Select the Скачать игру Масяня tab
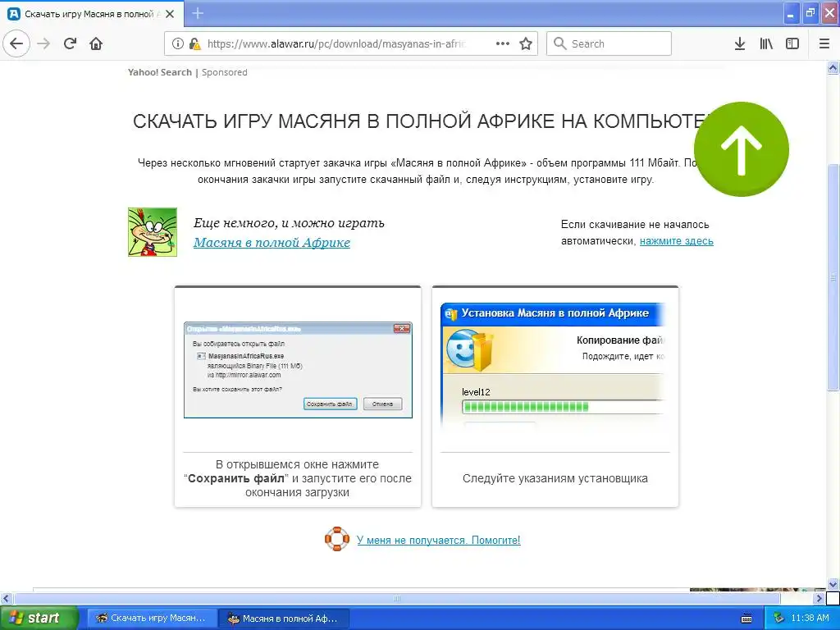This screenshot has width=840, height=630. click(x=91, y=14)
